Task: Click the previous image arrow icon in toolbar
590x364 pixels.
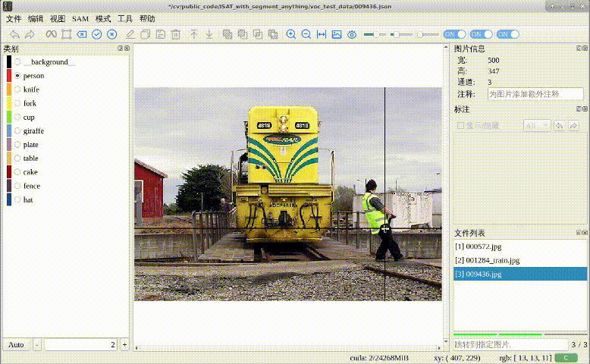Action: (14, 35)
